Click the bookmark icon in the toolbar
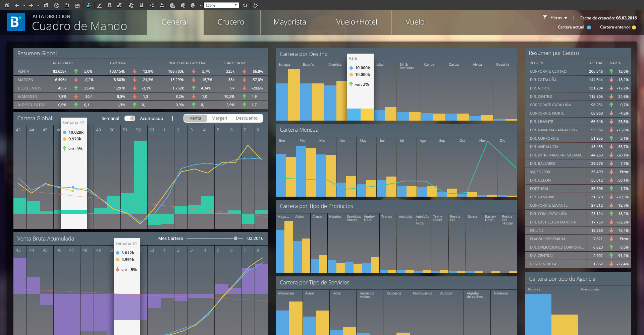644x335 pixels. click(x=142, y=5)
